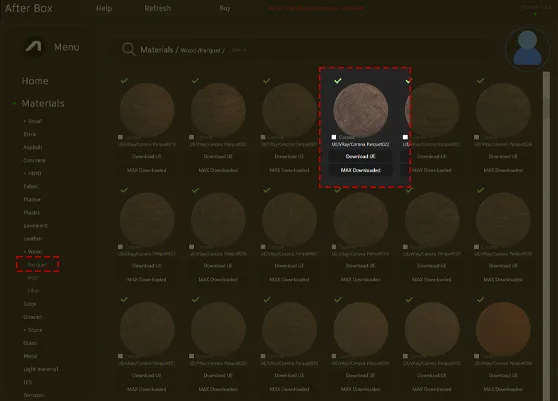
Task: Open the Help menu
Action: tap(104, 8)
